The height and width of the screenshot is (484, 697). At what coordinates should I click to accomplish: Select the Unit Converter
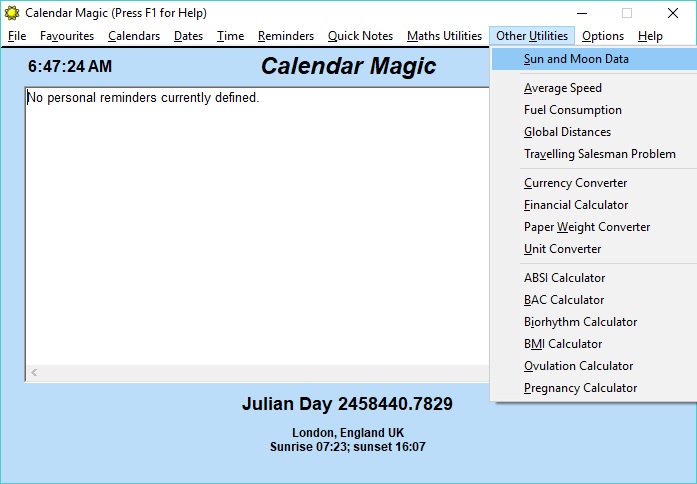[x=594, y=249]
